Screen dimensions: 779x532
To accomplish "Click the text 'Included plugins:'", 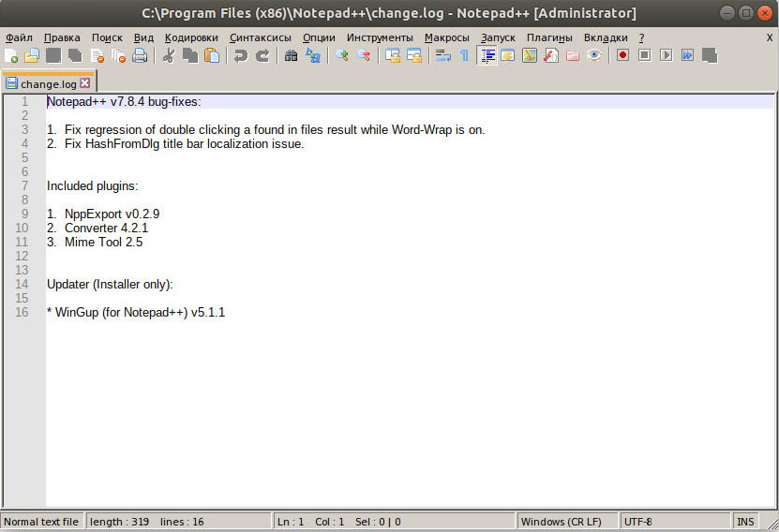I will tap(93, 186).
